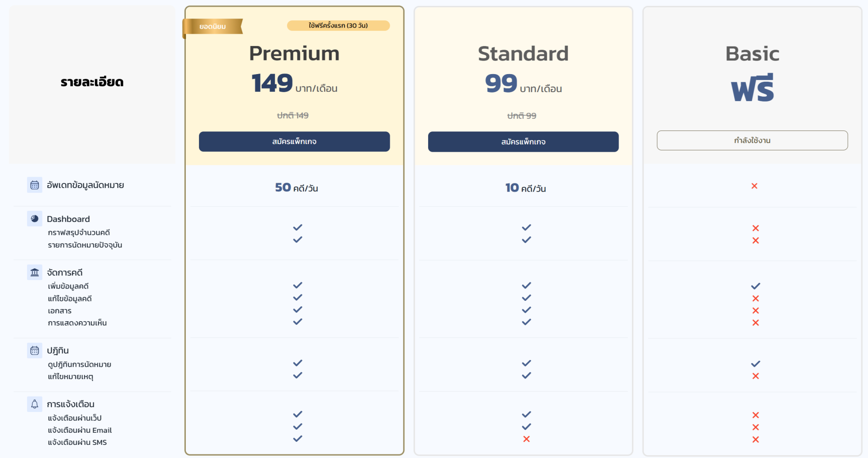Click the courthouse icon for จัดการคดี
The width and height of the screenshot is (868, 458).
coord(35,272)
